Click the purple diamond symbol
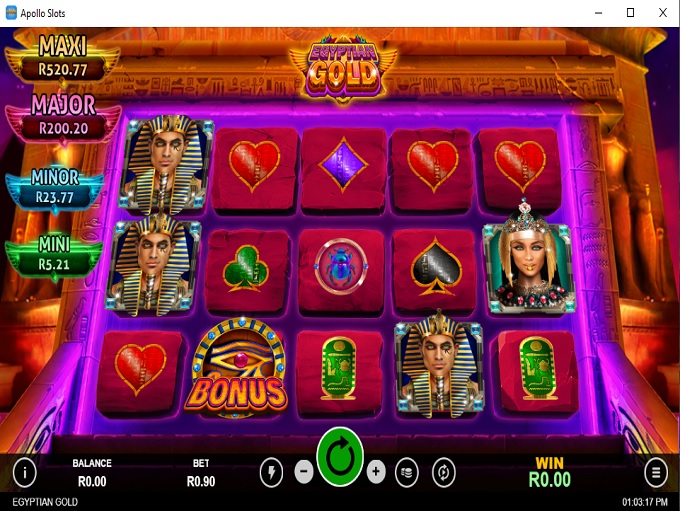The width and height of the screenshot is (680, 511). coord(343,165)
